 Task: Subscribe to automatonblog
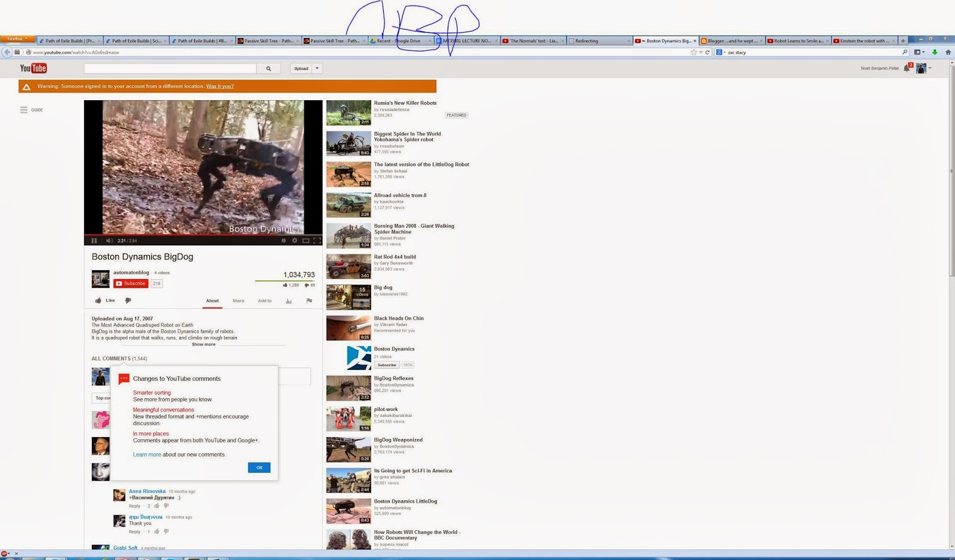click(x=131, y=283)
